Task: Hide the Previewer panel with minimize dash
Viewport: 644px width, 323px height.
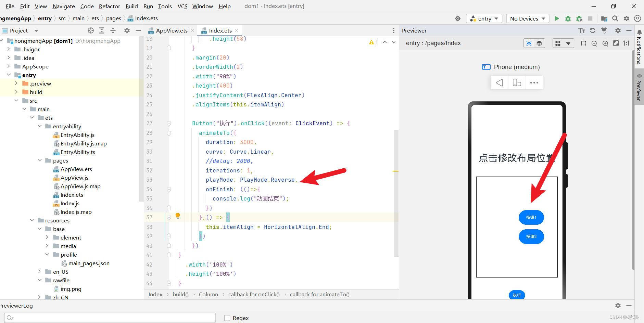Action: click(x=629, y=30)
